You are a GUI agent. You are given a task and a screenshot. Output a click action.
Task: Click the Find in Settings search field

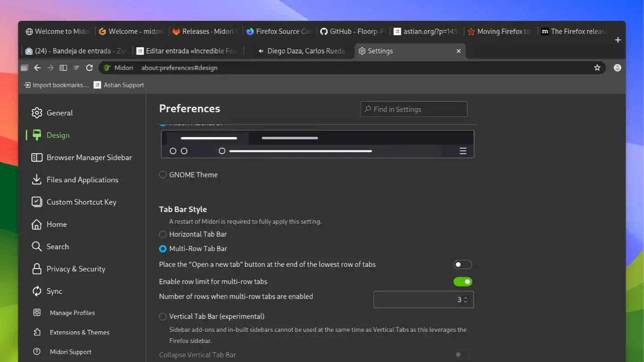413,109
